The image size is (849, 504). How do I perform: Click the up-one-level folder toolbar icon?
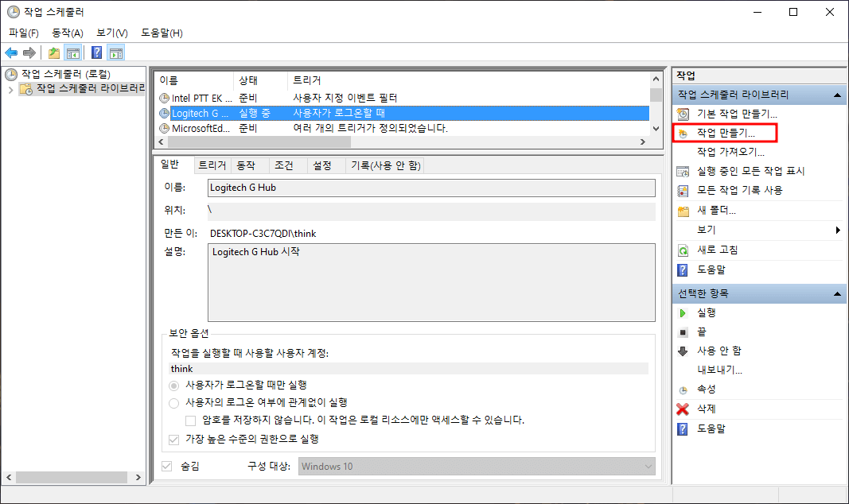(54, 53)
